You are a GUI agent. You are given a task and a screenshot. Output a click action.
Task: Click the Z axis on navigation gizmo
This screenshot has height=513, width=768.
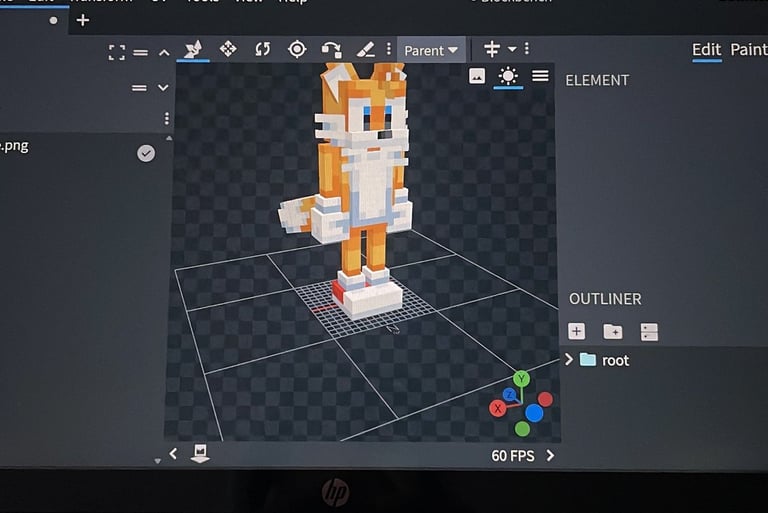(510, 395)
